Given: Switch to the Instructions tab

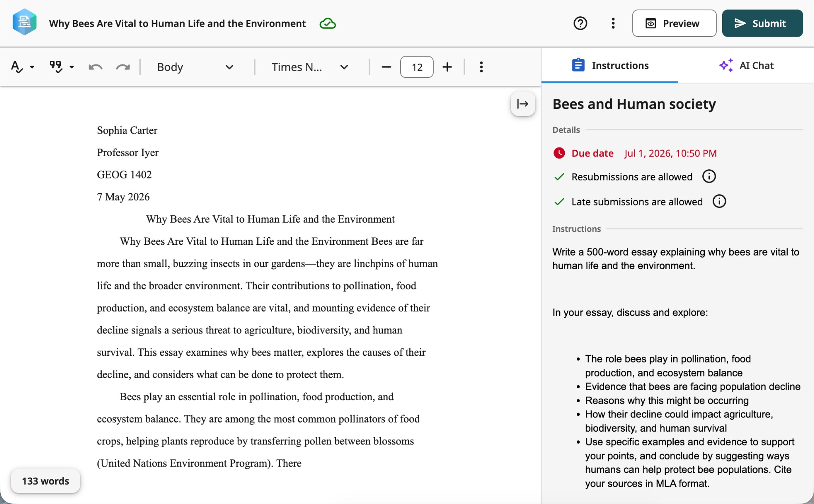Looking at the screenshot, I should click(610, 66).
